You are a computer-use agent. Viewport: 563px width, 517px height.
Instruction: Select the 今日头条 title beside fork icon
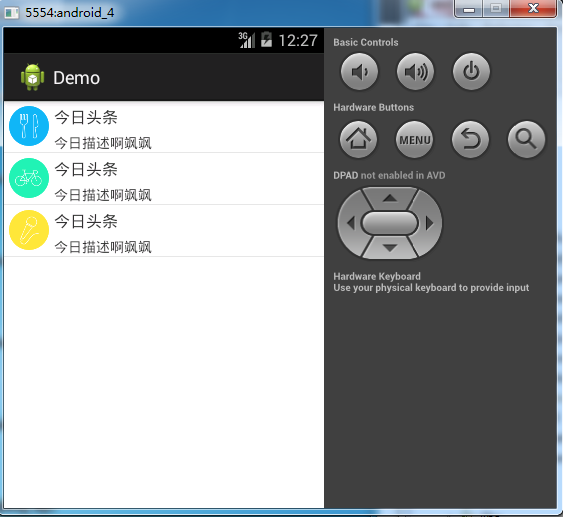86,117
